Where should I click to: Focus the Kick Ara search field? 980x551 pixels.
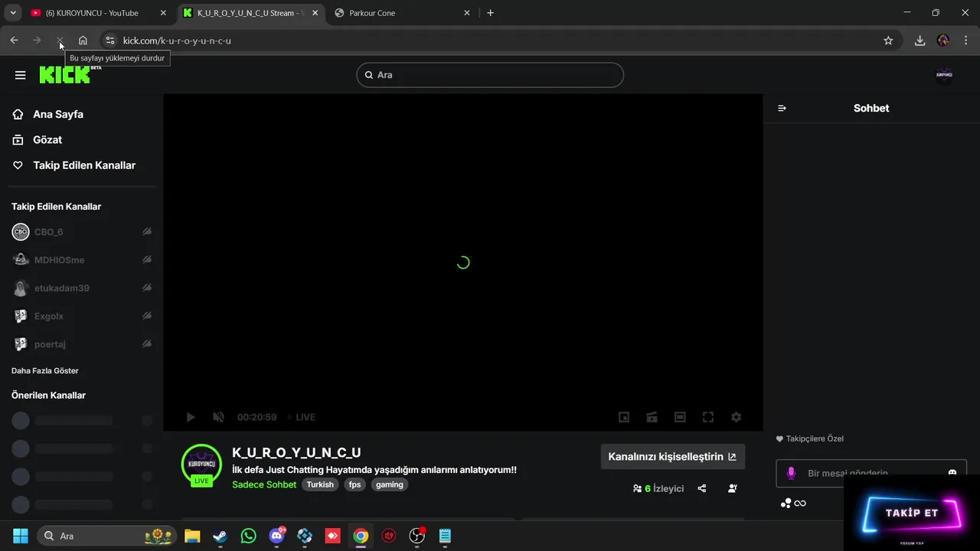coord(490,75)
